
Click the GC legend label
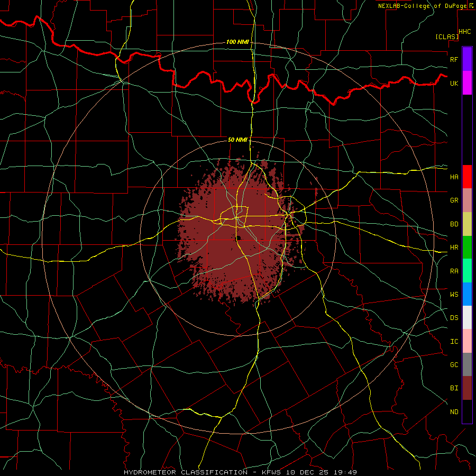click(x=454, y=364)
